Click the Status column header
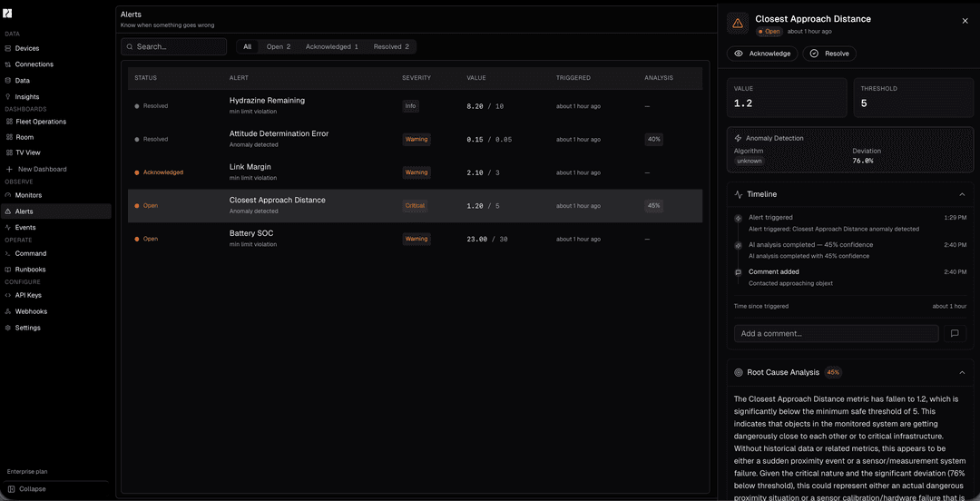The width and height of the screenshot is (980, 501). (x=145, y=78)
